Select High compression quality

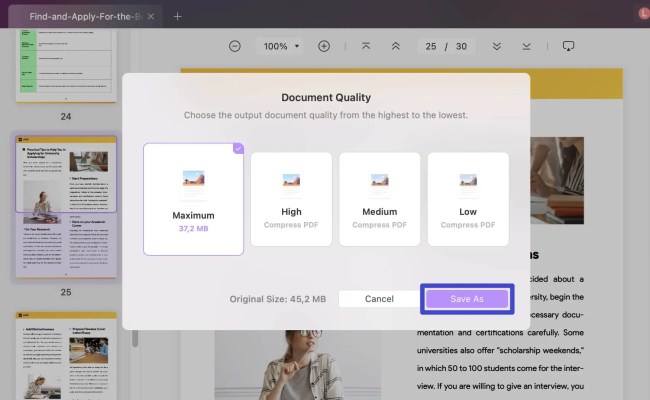pyautogui.click(x=291, y=199)
